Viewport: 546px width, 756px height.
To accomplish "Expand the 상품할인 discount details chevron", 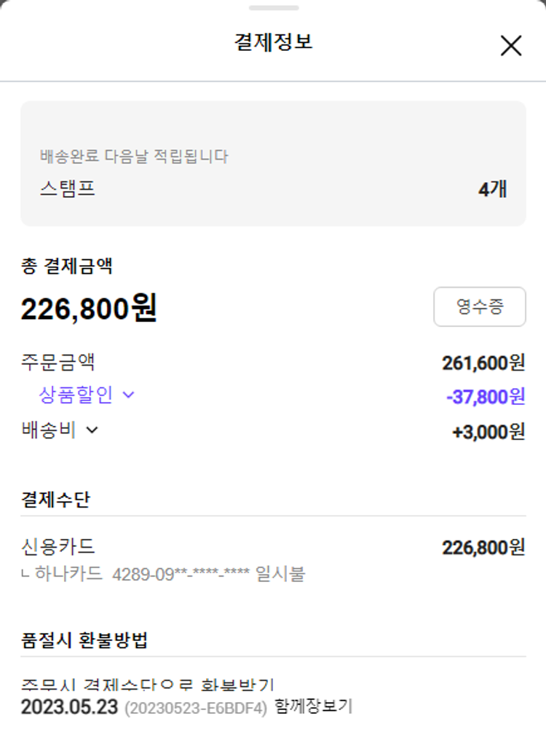I will [129, 395].
